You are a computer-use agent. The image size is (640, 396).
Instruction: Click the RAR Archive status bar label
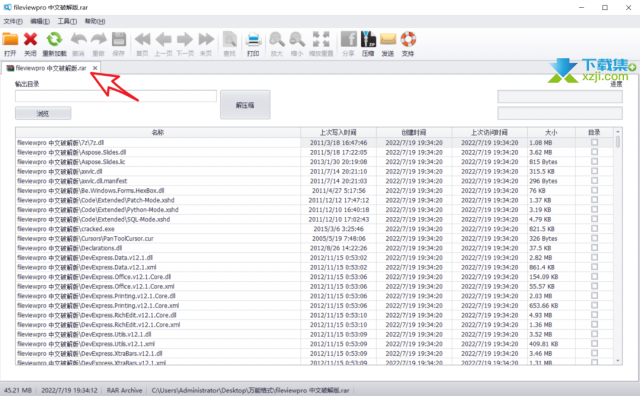(124, 390)
